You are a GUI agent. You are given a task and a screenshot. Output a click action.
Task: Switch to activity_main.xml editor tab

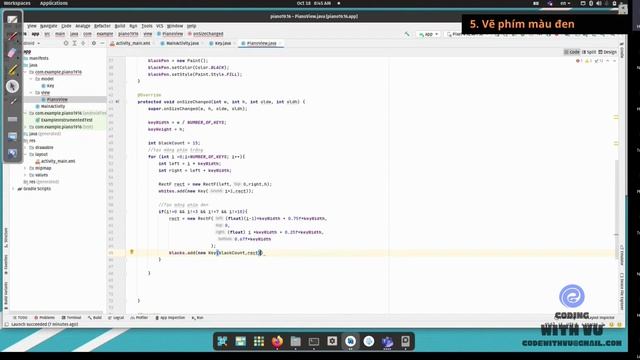click(x=133, y=43)
